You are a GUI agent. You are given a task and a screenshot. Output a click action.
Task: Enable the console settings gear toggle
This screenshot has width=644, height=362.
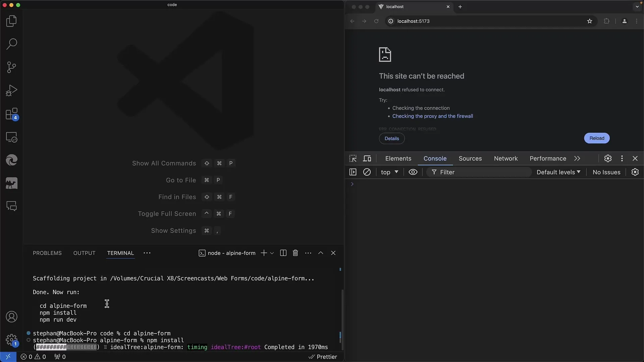(x=635, y=172)
